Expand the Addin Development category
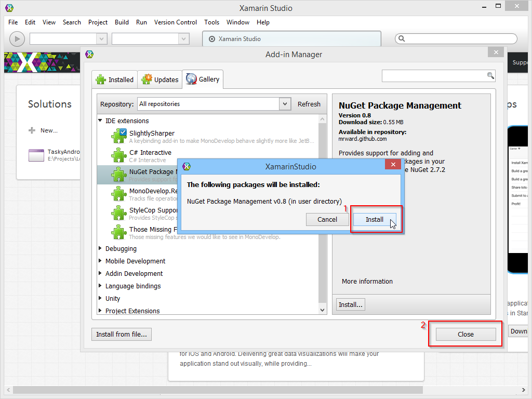This screenshot has width=532, height=399. 100,273
